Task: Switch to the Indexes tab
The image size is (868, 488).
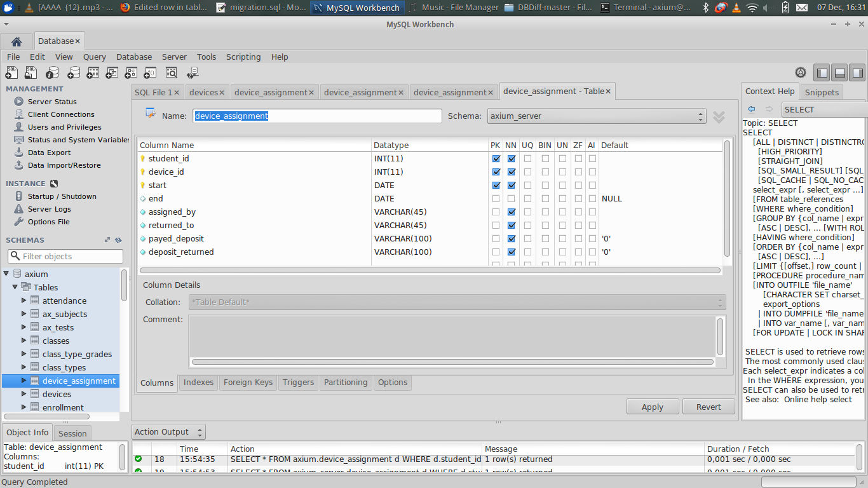Action: point(198,383)
